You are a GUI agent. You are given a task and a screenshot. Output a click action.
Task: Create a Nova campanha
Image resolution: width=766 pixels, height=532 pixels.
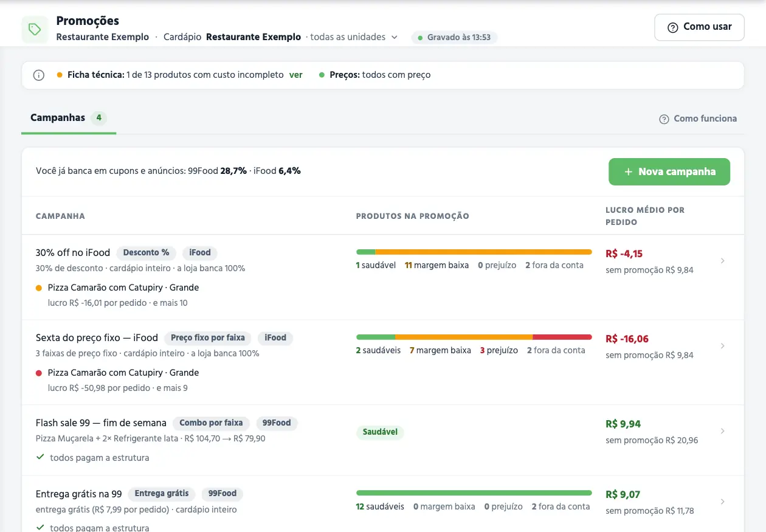point(669,172)
